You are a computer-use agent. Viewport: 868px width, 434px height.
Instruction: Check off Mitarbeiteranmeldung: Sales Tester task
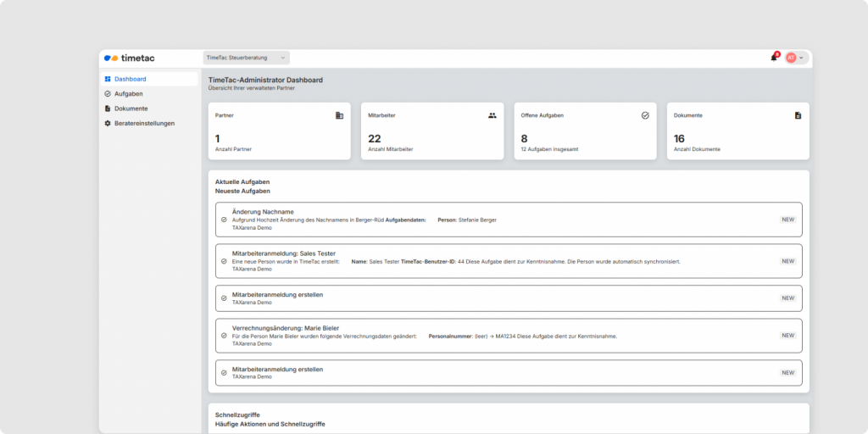click(x=224, y=261)
